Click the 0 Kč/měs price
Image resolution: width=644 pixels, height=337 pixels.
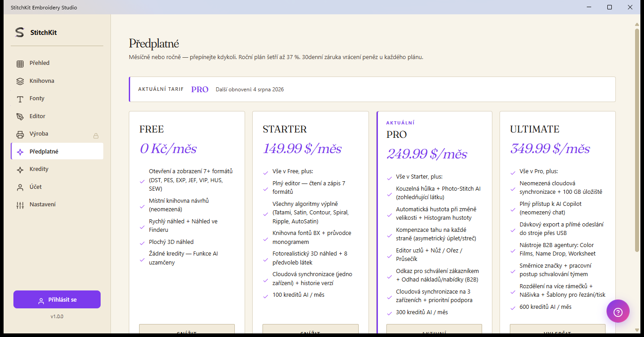pos(168,149)
